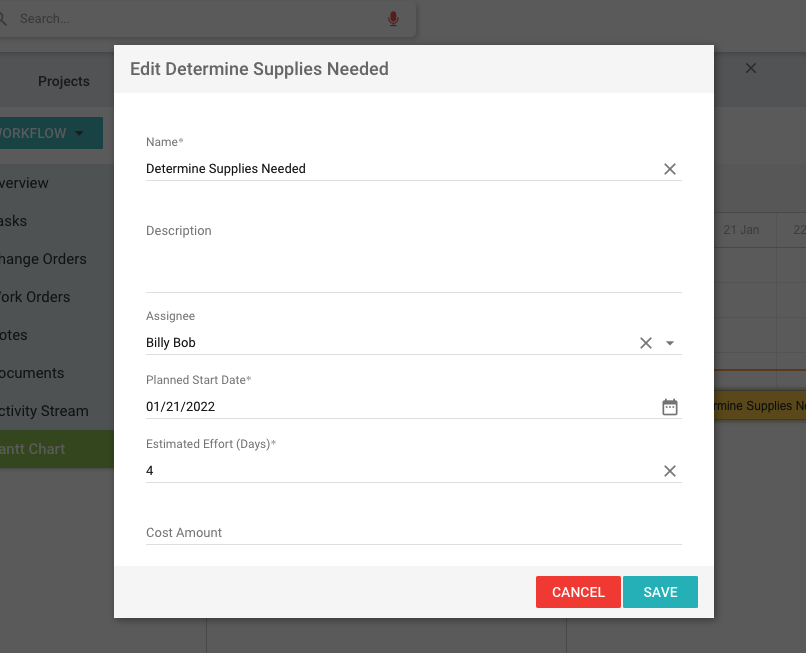This screenshot has width=806, height=653.
Task: Click the Cost Amount input field
Action: 413,533
